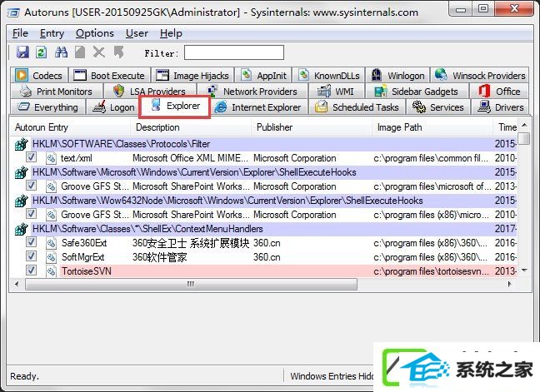Screen dimensions: 540x392
Task: Open the Logon tab
Action: (113, 107)
